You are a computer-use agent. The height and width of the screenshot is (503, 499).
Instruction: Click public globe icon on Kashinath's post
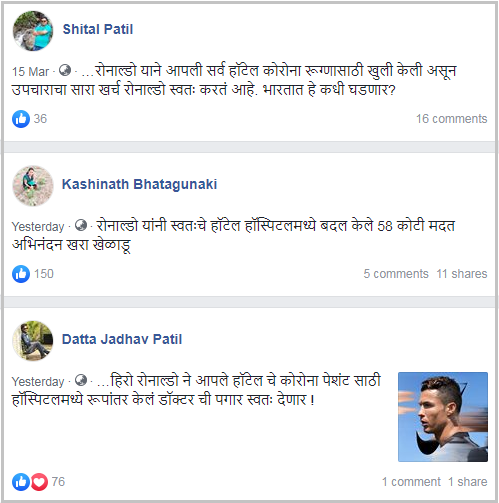(x=81, y=225)
